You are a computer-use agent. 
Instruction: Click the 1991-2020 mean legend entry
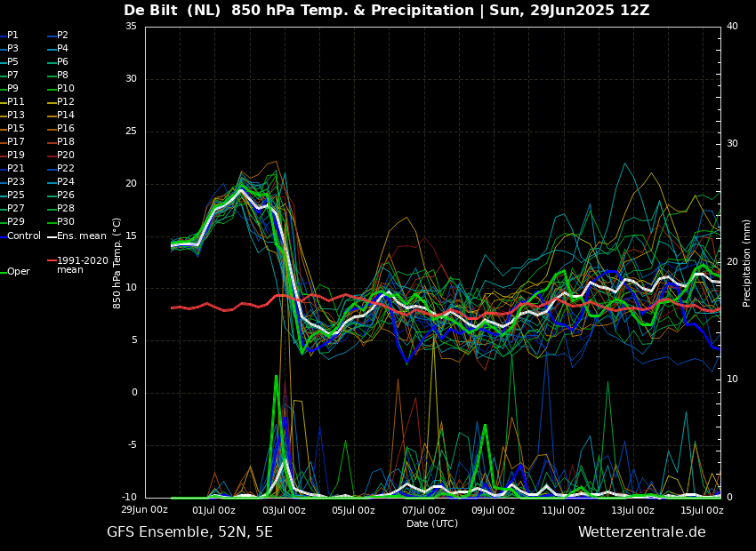tap(77, 265)
